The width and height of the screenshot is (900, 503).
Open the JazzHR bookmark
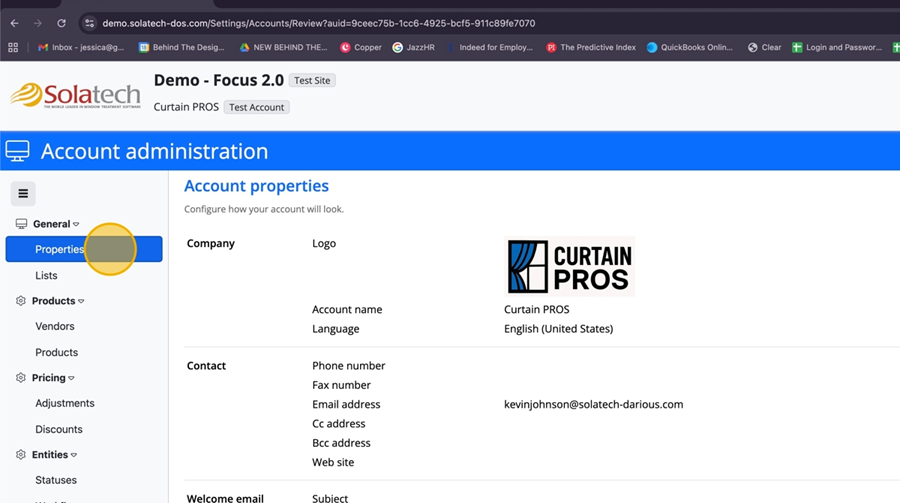(413, 48)
